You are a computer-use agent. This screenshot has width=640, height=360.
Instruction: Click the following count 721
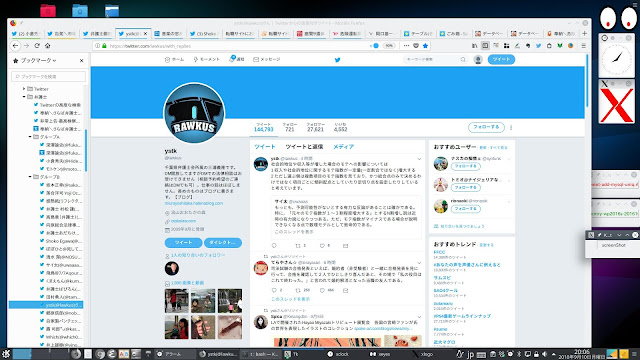(x=289, y=127)
